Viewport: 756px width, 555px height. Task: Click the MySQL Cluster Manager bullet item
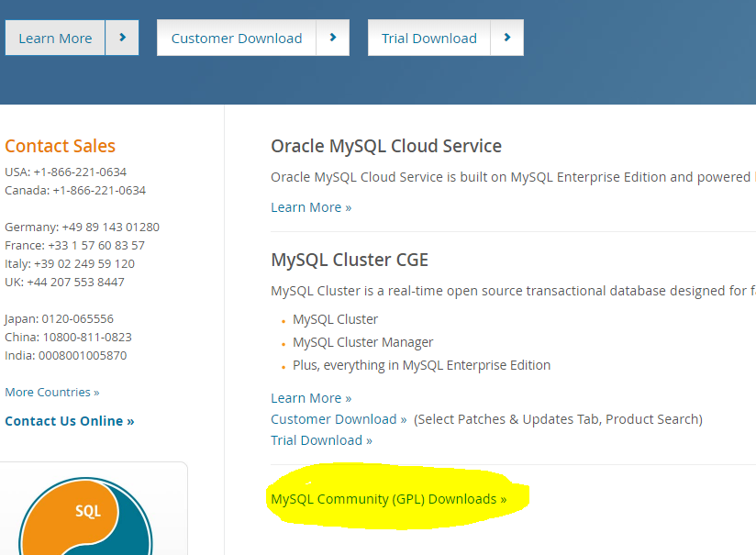pyautogui.click(x=363, y=342)
